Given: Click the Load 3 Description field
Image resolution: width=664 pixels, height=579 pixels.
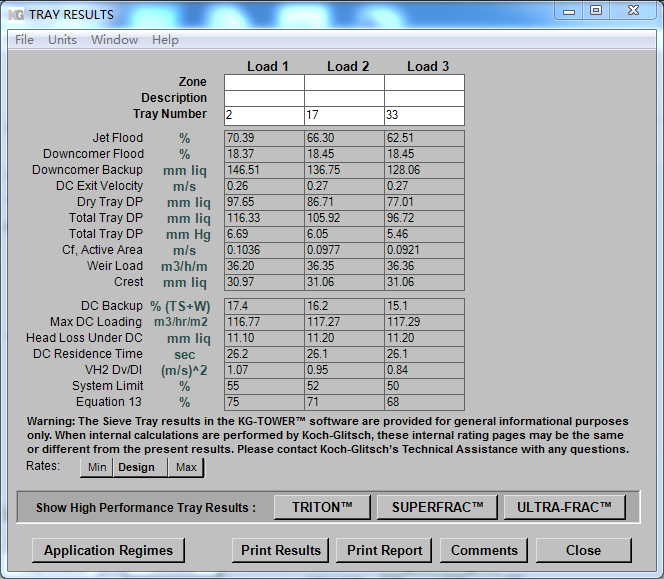Looking at the screenshot, I should [x=424, y=98].
